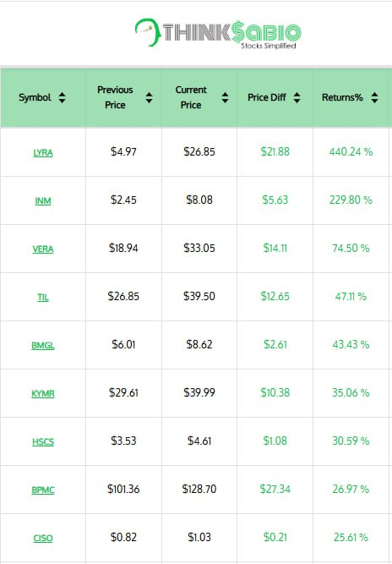
Task: Sort by Current Price arrows icon
Action: [225, 97]
